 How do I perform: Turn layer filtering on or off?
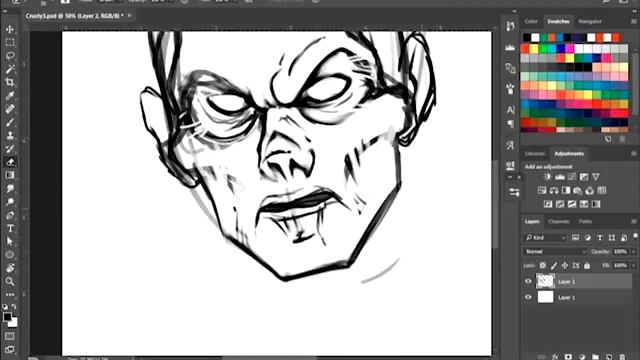point(635,236)
